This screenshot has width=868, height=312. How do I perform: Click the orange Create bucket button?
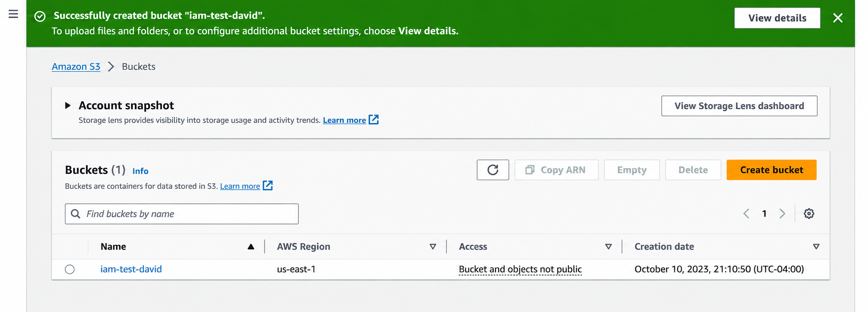tap(771, 170)
